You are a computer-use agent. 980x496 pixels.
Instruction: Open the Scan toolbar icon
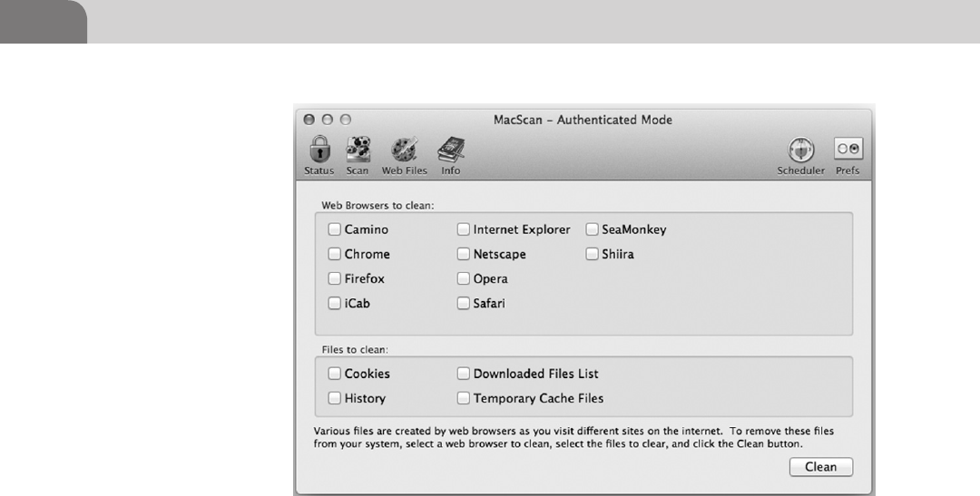(358, 150)
